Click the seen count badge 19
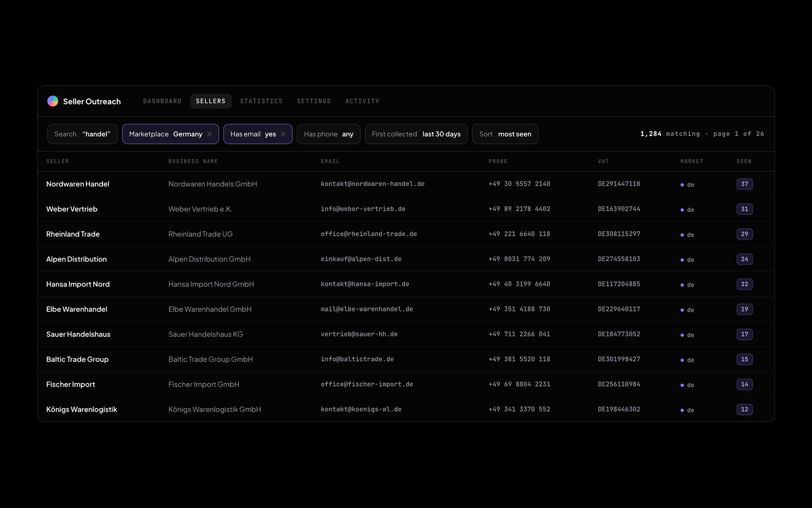The width and height of the screenshot is (812, 508). click(745, 309)
